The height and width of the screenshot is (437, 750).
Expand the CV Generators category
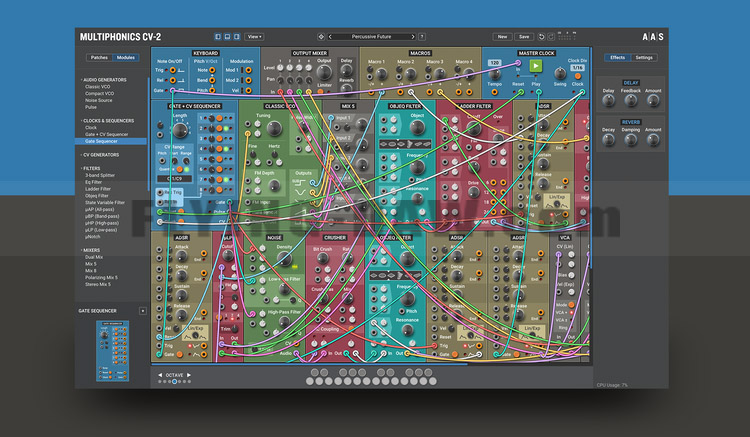pyautogui.click(x=100, y=155)
